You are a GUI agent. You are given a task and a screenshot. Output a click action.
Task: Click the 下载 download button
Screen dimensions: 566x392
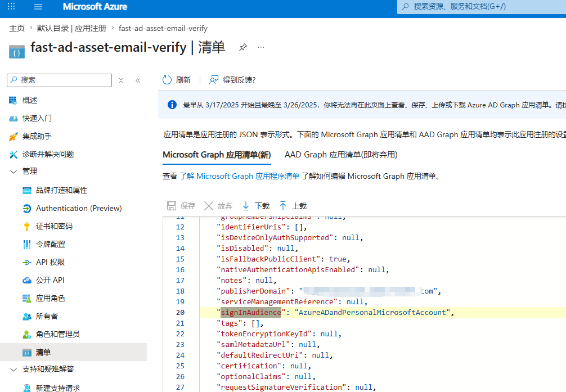[x=256, y=206]
